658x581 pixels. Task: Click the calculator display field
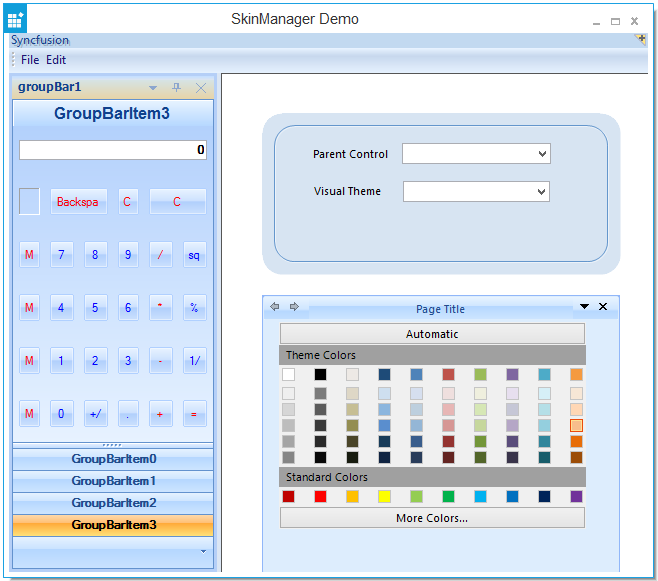[x=113, y=150]
